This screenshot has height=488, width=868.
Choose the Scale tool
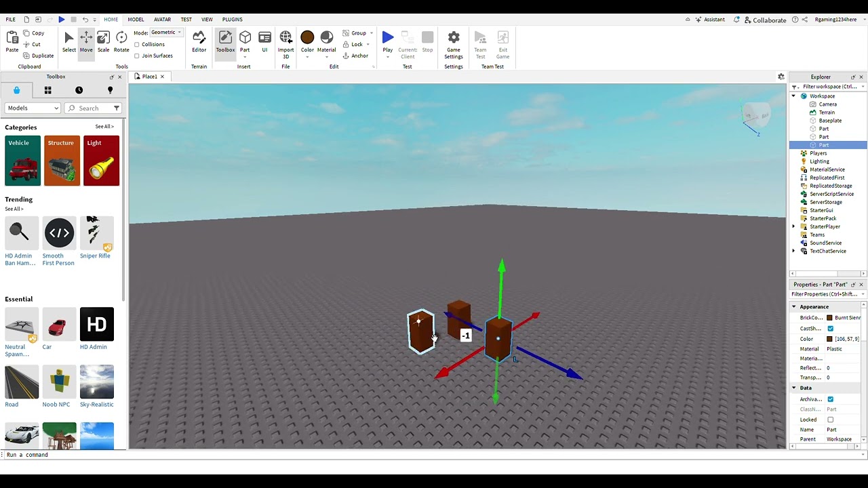[x=103, y=41]
